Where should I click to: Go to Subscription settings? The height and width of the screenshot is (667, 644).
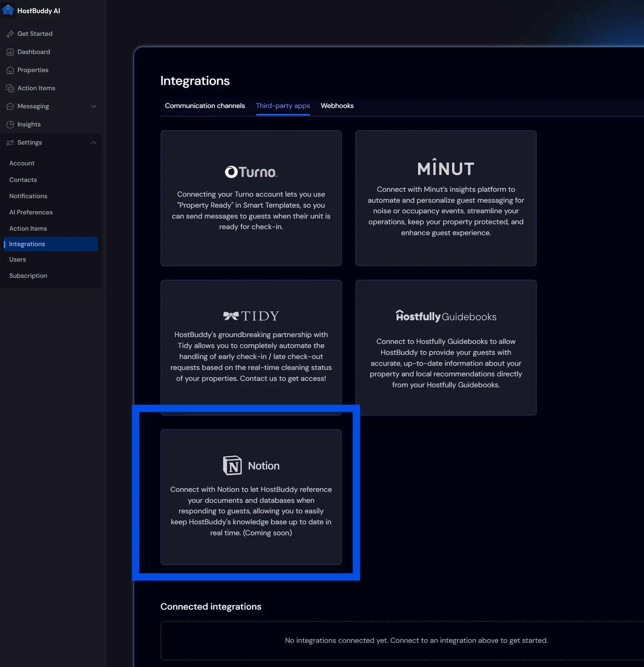coord(28,276)
